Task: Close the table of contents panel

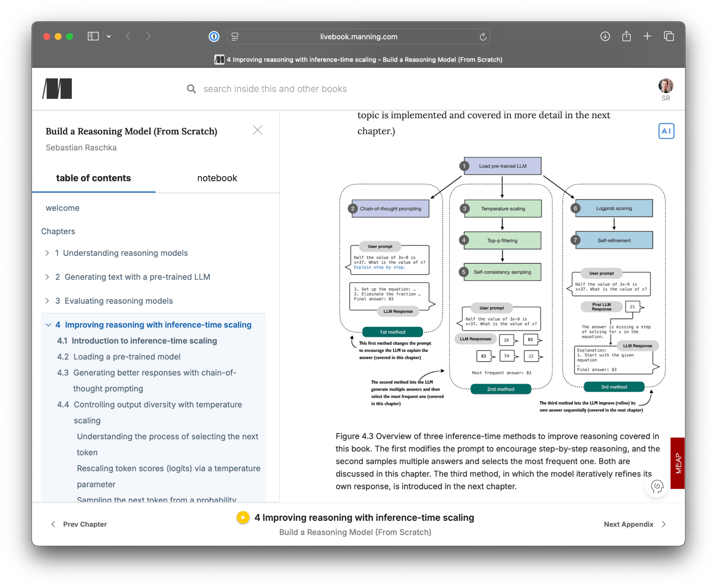Action: (x=258, y=130)
